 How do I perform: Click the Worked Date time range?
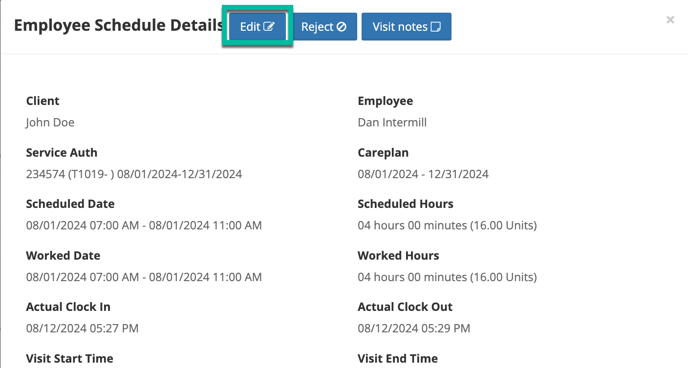(144, 277)
